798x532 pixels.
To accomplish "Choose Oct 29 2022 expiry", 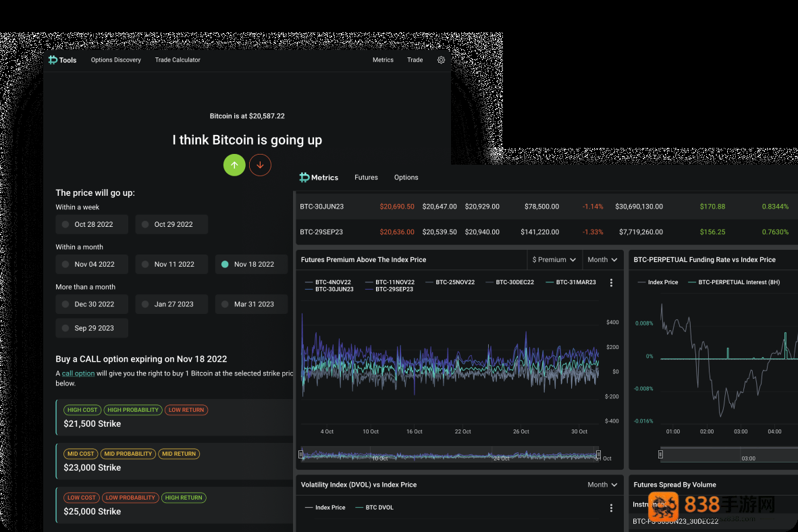I will point(171,225).
